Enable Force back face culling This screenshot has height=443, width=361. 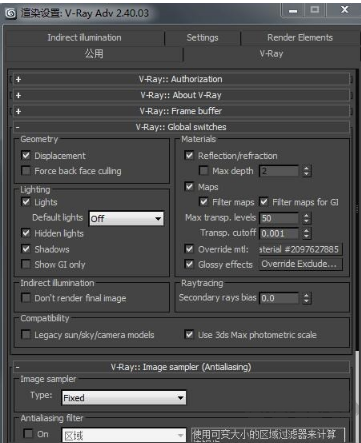coord(26,171)
